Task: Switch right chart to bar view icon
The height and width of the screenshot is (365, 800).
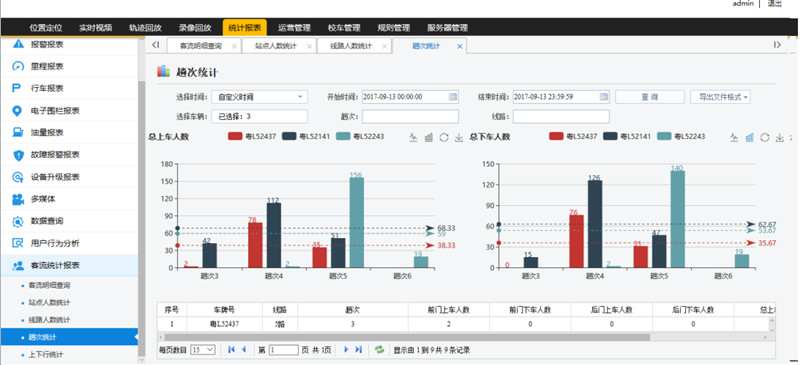Action: pyautogui.click(x=749, y=137)
